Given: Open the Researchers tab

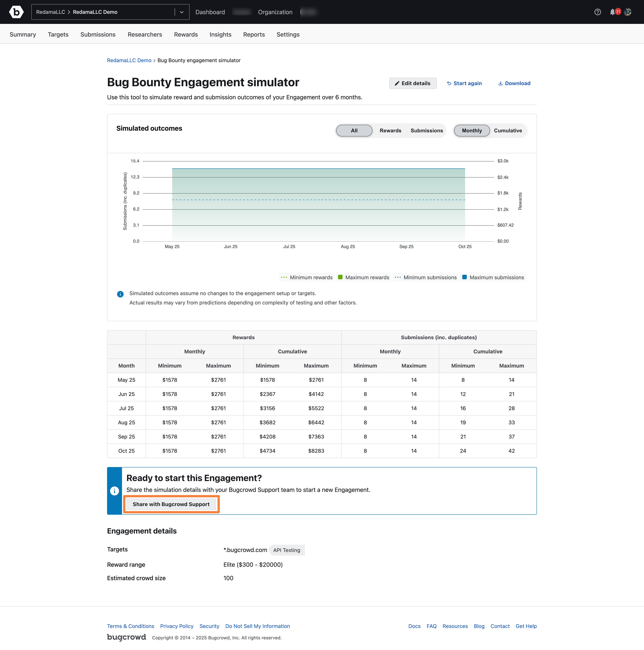Looking at the screenshot, I should click(x=145, y=34).
